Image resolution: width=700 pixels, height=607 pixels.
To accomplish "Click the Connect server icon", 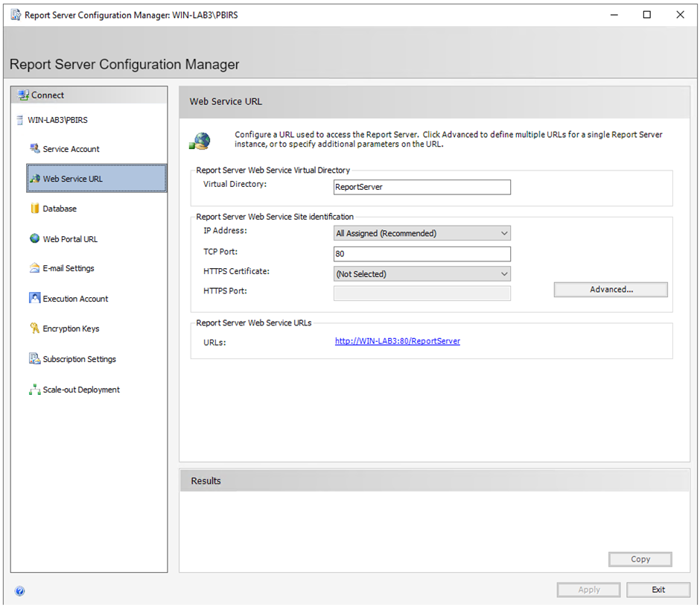I will (x=23, y=95).
